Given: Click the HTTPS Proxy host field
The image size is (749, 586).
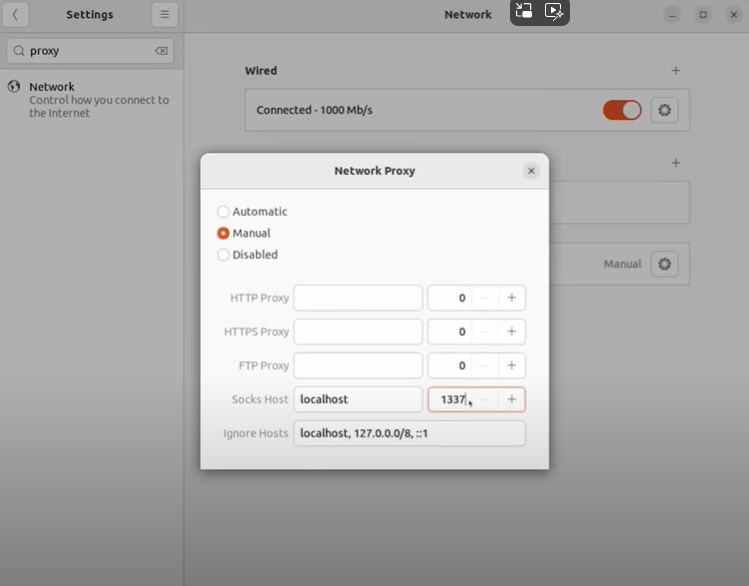Looking at the screenshot, I should pos(358,332).
